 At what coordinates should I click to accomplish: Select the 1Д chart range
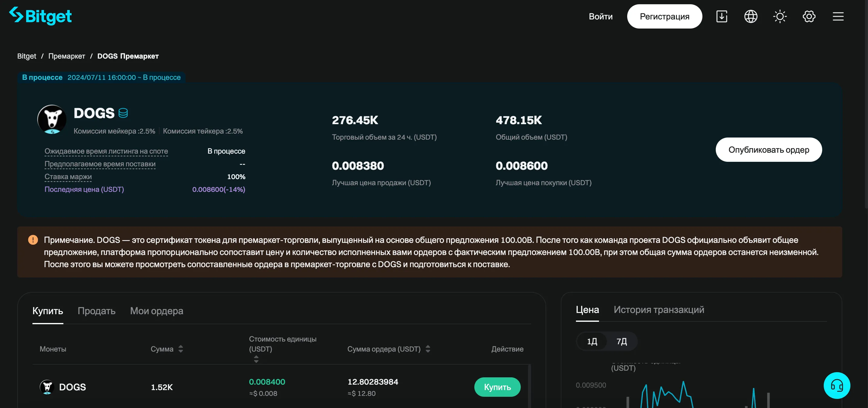point(592,341)
